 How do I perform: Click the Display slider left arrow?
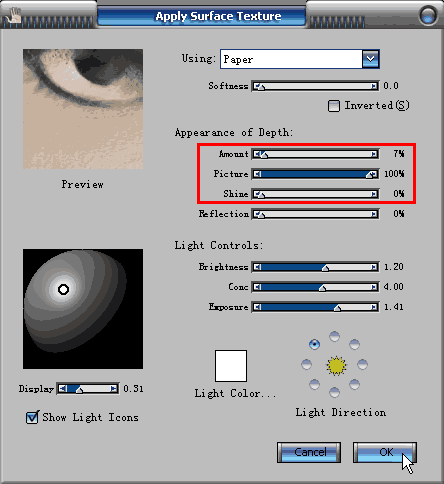pos(62,389)
